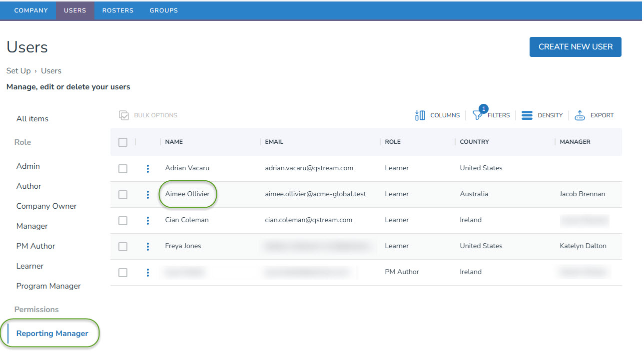
Task: Check the box for Adrian Vacaru
Action: (123, 169)
